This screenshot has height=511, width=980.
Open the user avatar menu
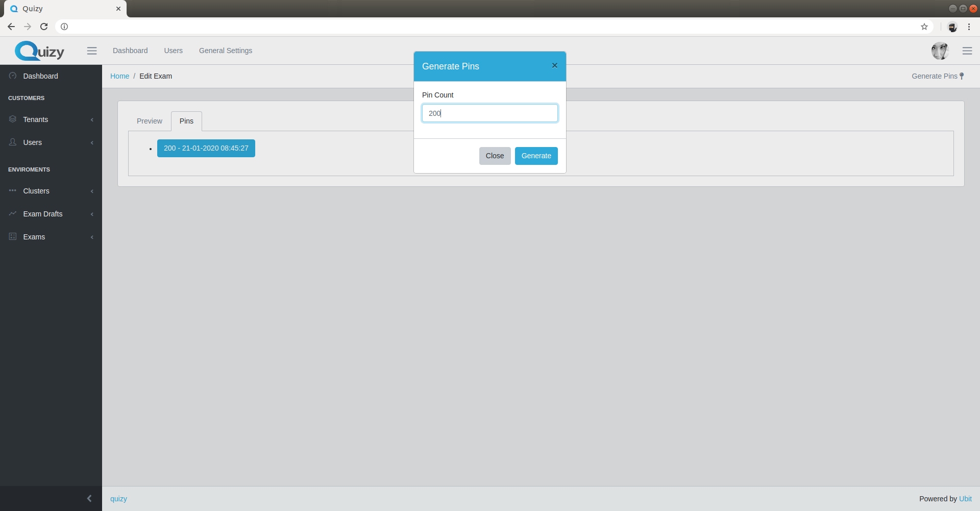click(940, 51)
